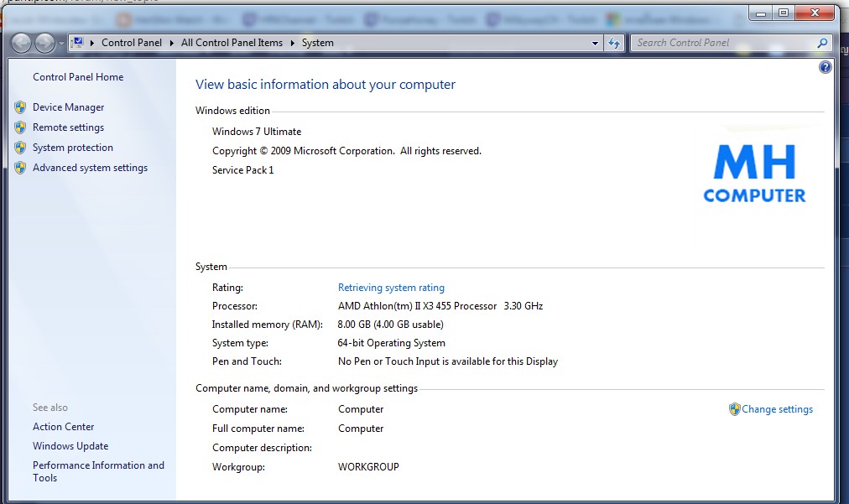Click in the Search Control Panel field
This screenshot has width=849, height=504.
[x=721, y=43]
